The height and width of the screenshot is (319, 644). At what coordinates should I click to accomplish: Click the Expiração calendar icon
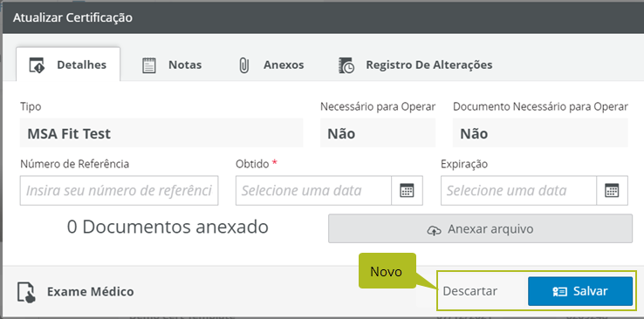pyautogui.click(x=612, y=191)
